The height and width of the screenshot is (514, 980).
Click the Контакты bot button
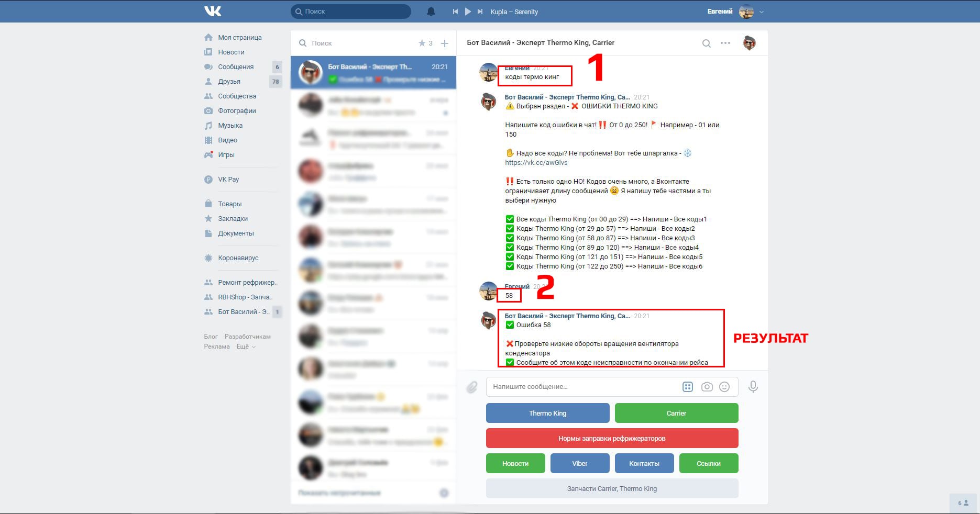(x=644, y=463)
